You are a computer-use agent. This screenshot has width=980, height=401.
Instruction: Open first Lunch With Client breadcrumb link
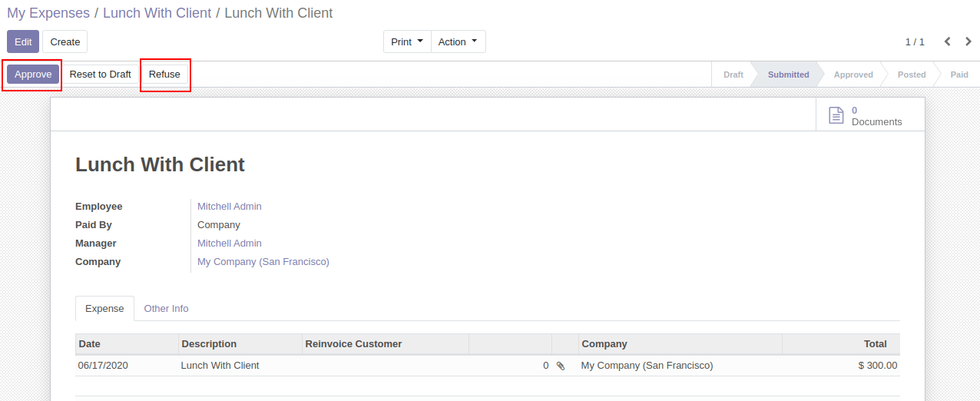(x=157, y=13)
